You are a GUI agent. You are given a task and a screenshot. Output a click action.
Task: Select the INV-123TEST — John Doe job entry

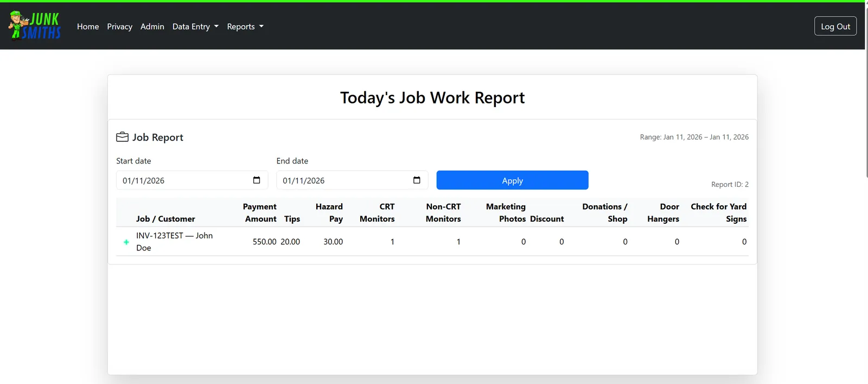174,242
